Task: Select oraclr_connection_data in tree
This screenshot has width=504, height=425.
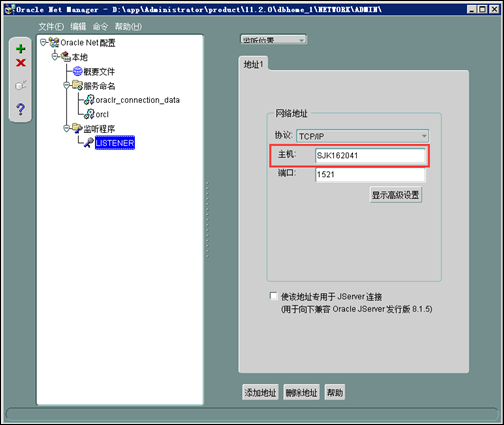Action: (x=138, y=100)
